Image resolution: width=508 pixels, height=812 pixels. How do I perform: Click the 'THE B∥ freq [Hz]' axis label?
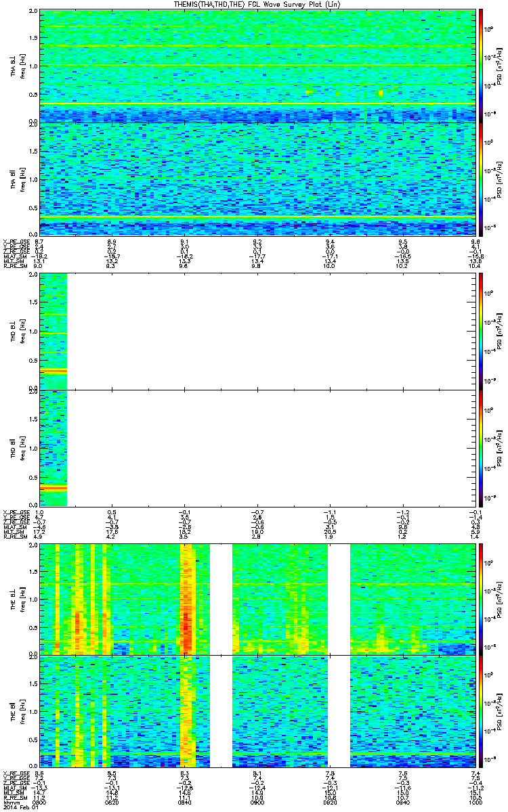(18, 710)
